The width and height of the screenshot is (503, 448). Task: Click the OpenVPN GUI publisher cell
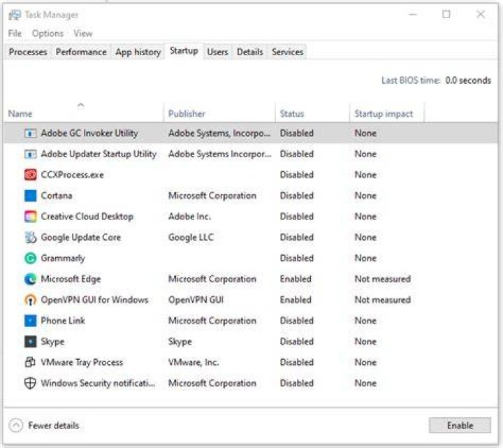pos(196,300)
